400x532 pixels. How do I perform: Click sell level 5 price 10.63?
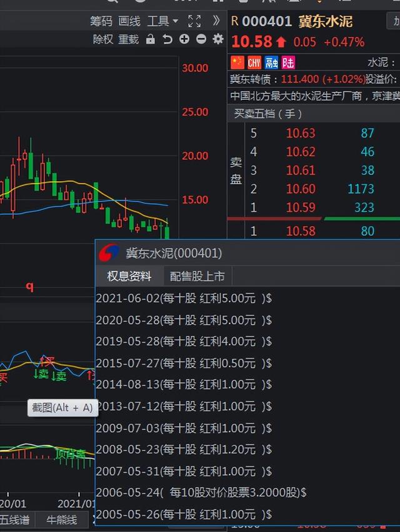click(x=301, y=133)
